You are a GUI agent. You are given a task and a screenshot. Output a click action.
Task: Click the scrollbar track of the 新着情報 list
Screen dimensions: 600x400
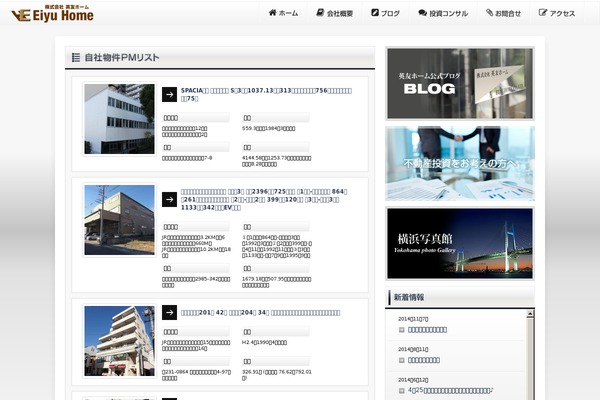(530, 358)
